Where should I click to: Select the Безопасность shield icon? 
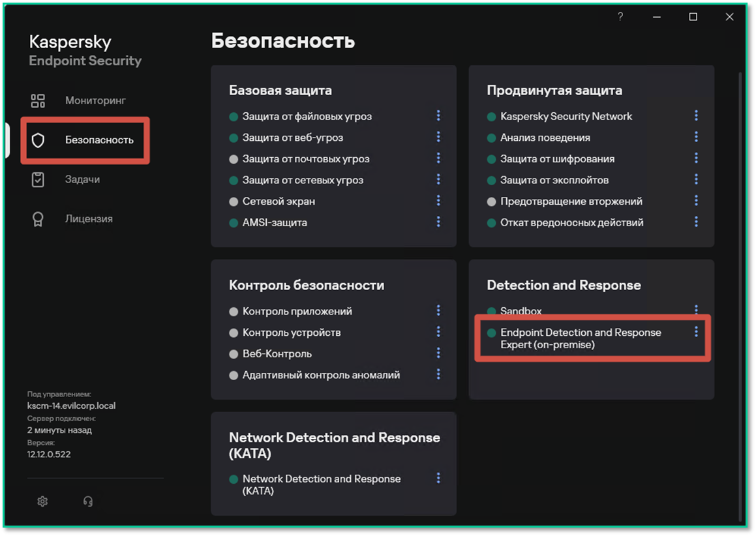click(x=38, y=140)
